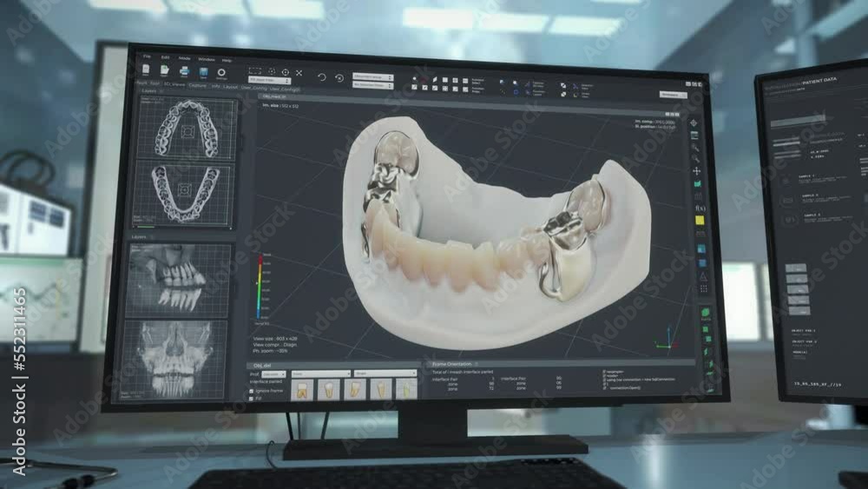868x489 pixels.
Task: Select the frontal skull X-ray thumbnail
Action: click(174, 360)
